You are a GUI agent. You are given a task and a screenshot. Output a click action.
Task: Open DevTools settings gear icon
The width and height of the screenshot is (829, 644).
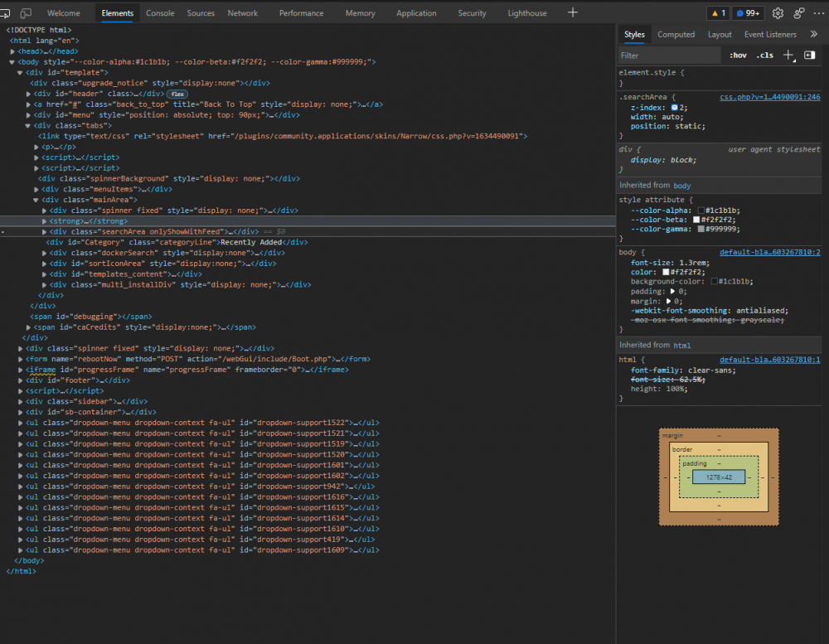(778, 13)
